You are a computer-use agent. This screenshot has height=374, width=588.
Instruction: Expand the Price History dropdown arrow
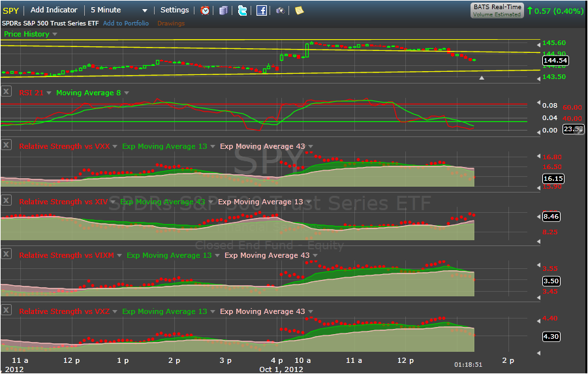pyautogui.click(x=55, y=34)
